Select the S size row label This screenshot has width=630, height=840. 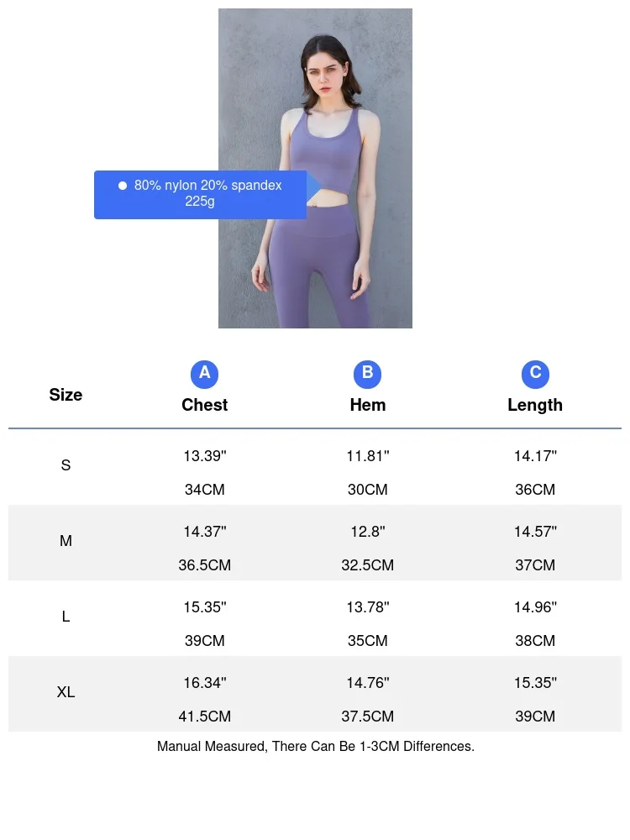[x=66, y=465]
